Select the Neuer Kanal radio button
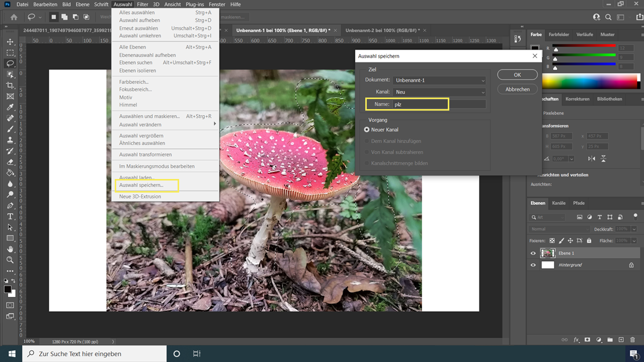Viewport: 644px width, 362px height. tap(367, 130)
